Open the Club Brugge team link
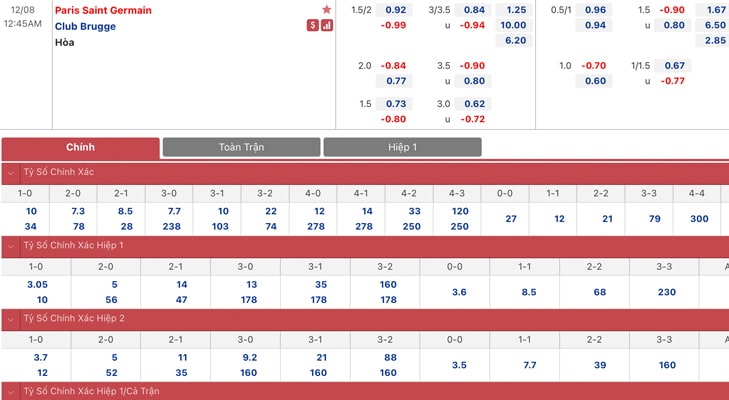The image size is (729, 400). click(85, 27)
